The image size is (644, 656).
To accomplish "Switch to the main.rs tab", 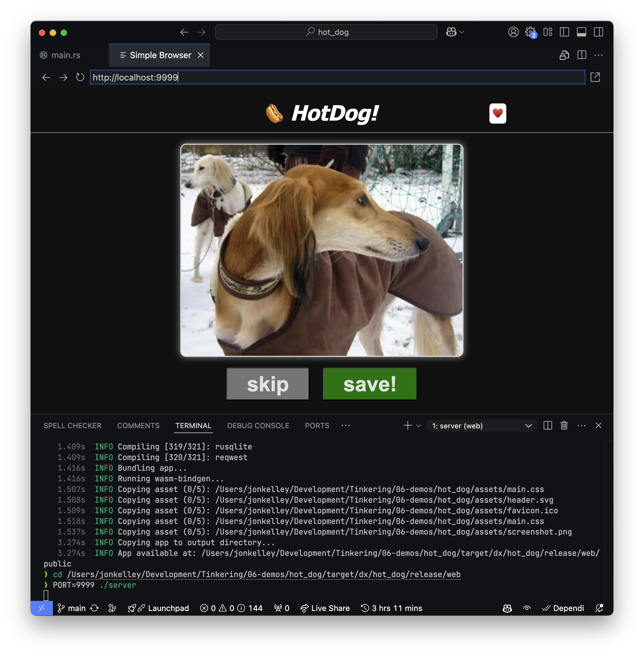I will click(66, 55).
